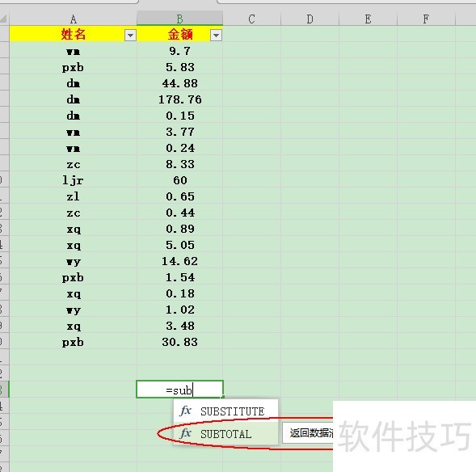This screenshot has width=476, height=472.
Task: Click the select-all corner triangle
Action: [x=4, y=19]
